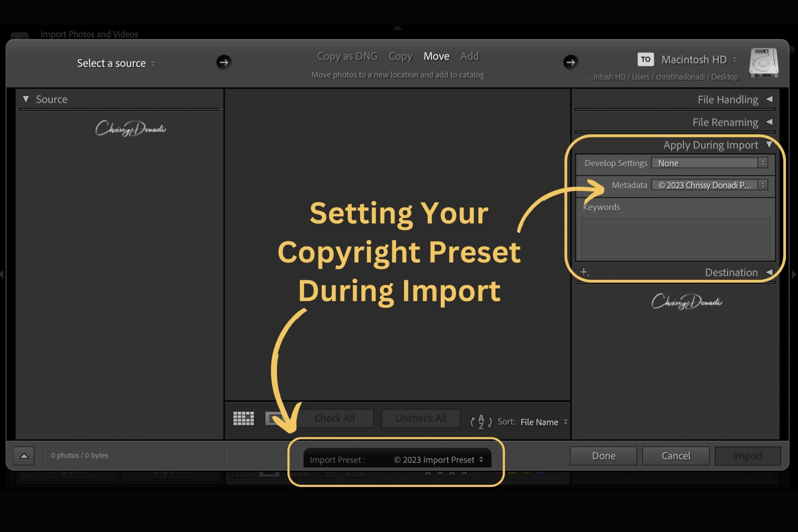The width and height of the screenshot is (798, 532).
Task: Select the Copy as DNG import mode
Action: click(x=347, y=56)
